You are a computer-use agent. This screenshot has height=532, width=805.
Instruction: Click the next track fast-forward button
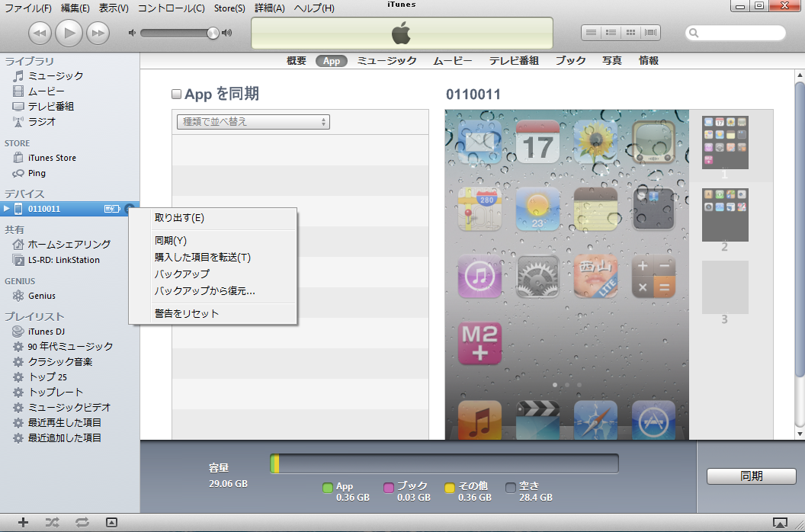pos(98,34)
